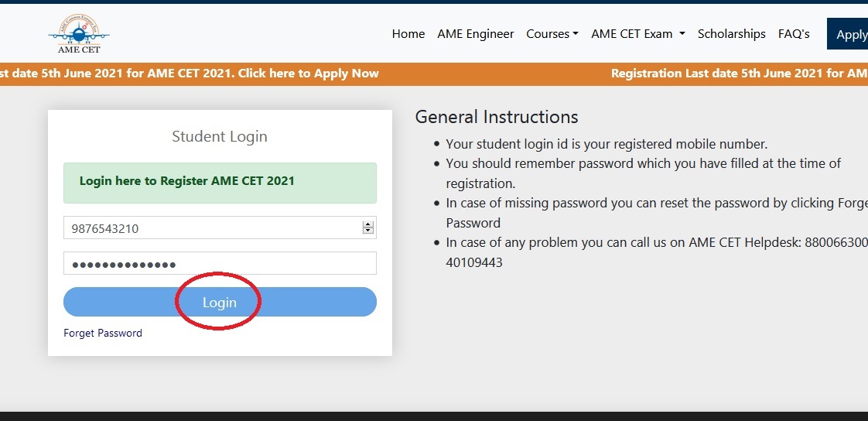Open the Home page

[408, 34]
